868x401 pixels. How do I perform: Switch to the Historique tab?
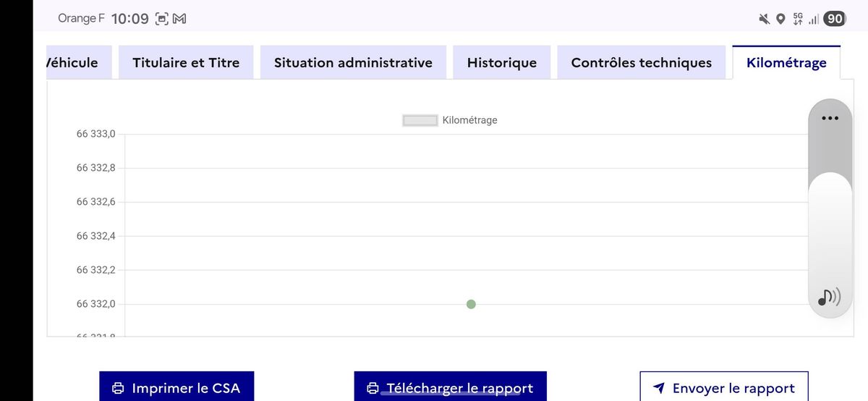tap(502, 62)
